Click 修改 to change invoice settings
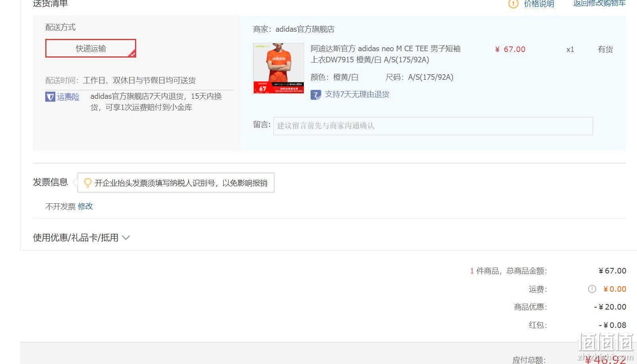Image resolution: width=637 pixels, height=364 pixels. [85, 206]
